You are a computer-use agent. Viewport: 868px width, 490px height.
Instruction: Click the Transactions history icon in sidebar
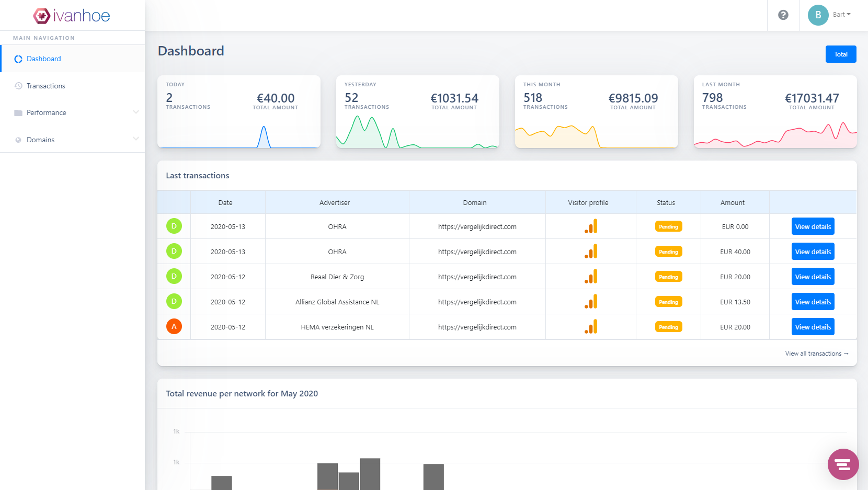click(18, 86)
